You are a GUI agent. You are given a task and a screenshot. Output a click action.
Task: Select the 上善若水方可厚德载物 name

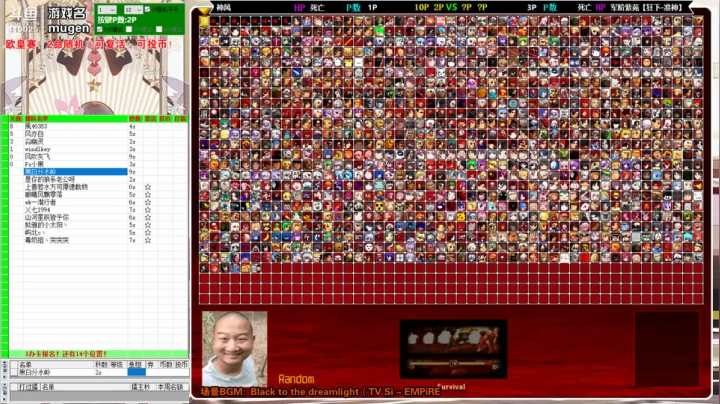click(56, 187)
